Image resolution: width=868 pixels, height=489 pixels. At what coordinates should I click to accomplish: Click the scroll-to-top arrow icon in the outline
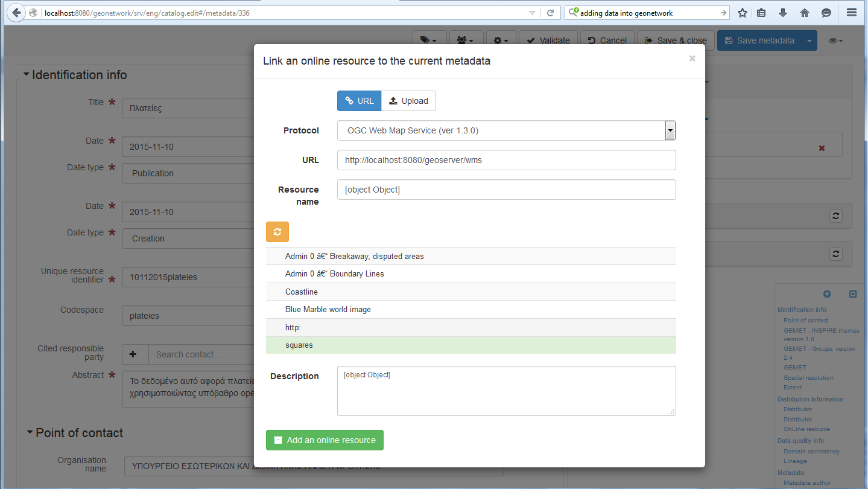[x=827, y=294]
